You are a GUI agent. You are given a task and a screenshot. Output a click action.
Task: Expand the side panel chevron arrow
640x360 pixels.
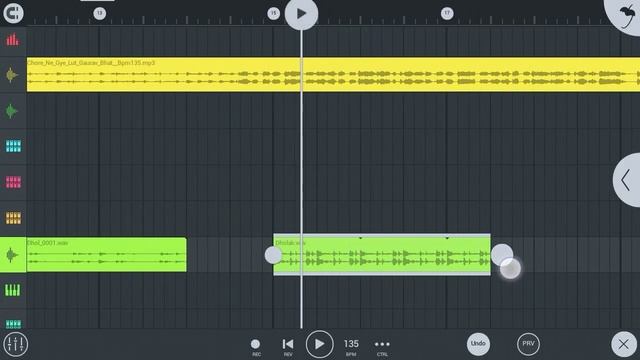click(627, 180)
